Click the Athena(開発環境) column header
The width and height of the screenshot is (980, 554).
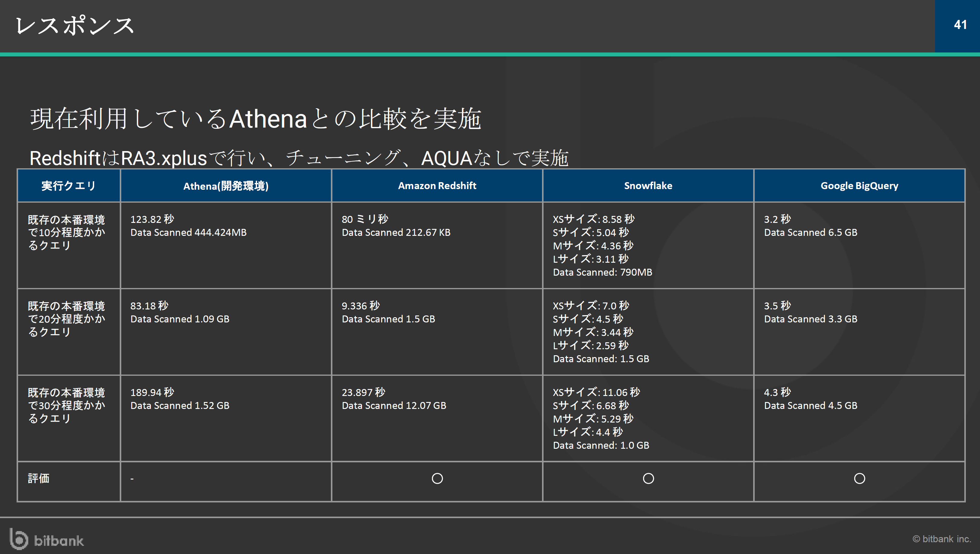tap(226, 186)
